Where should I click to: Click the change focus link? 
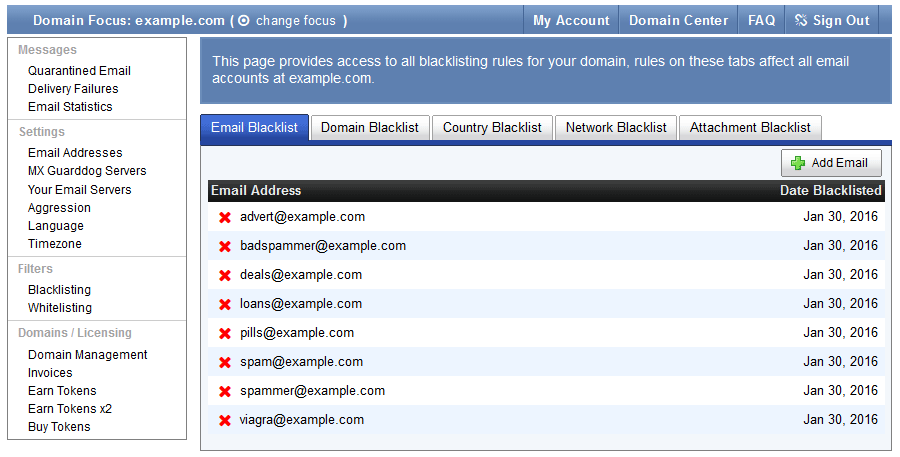pyautogui.click(x=294, y=20)
